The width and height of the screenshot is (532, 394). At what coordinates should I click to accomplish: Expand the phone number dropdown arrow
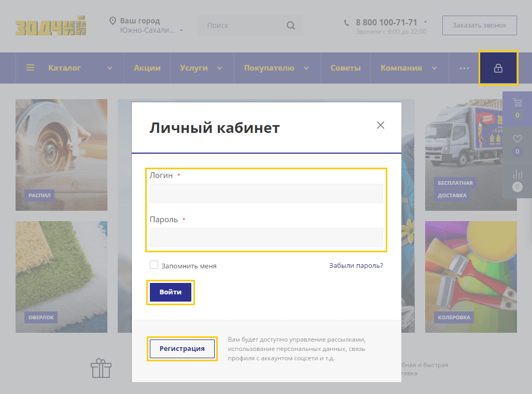pyautogui.click(x=425, y=22)
